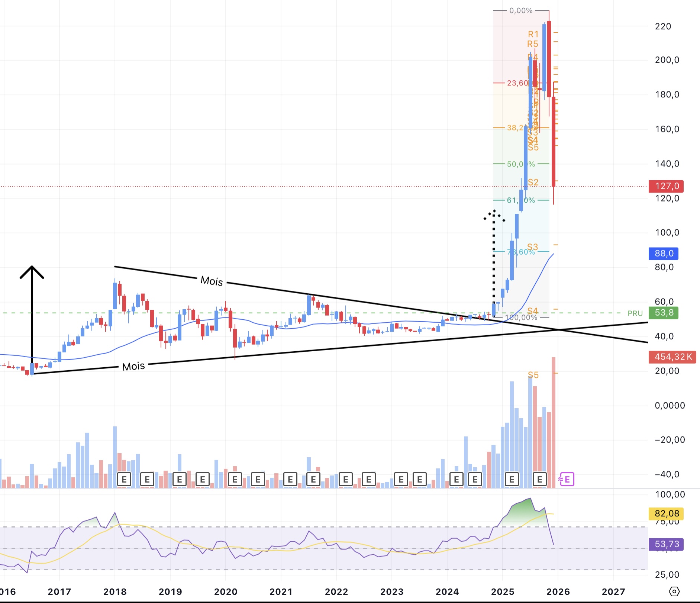Open the purple upcoming earnings E marker

coord(567,479)
